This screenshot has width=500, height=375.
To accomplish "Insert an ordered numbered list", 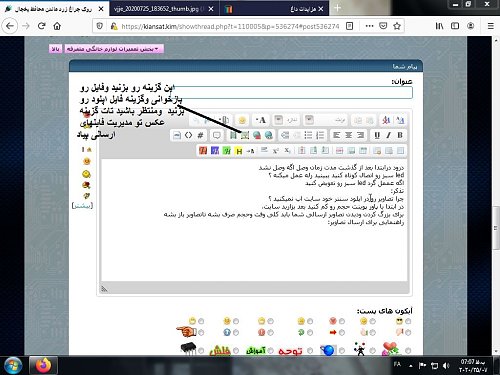I will click(x=320, y=135).
